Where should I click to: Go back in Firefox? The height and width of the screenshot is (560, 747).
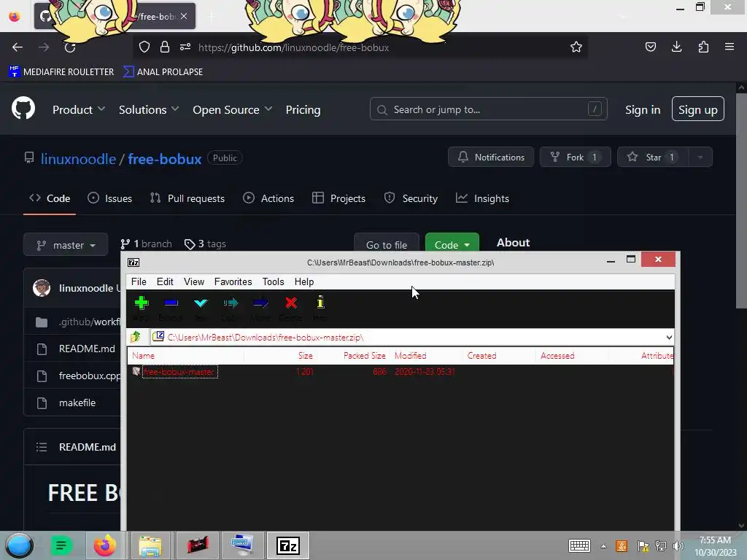tap(18, 47)
